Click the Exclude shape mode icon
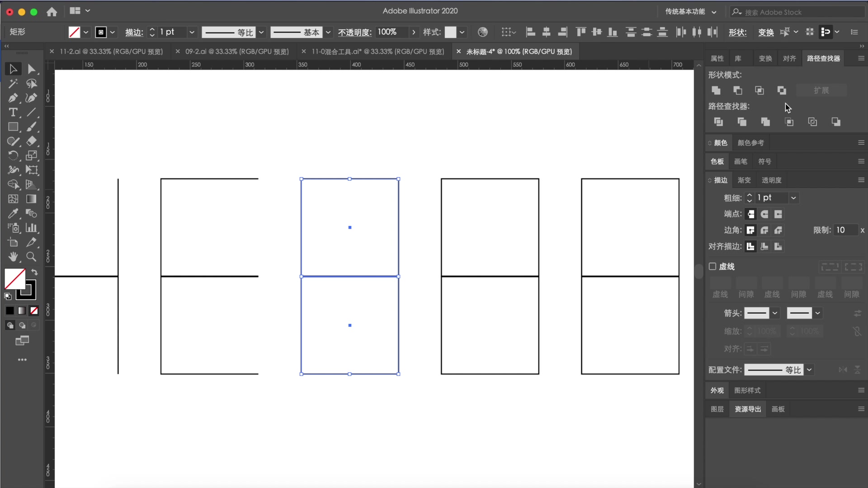The image size is (868, 488). pyautogui.click(x=782, y=90)
